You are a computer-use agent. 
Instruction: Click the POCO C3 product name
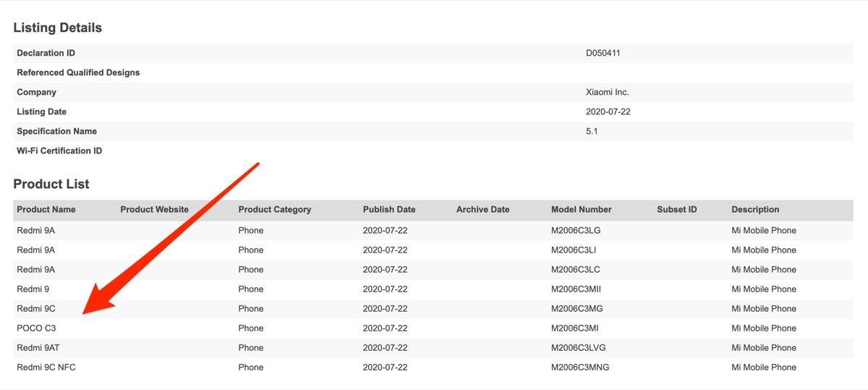point(36,328)
